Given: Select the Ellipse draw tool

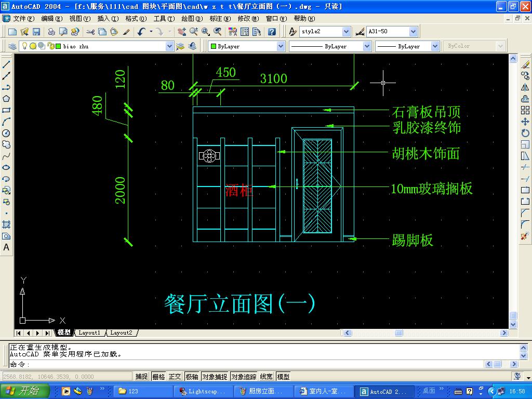Looking at the screenshot, I should pyautogui.click(x=6, y=168).
